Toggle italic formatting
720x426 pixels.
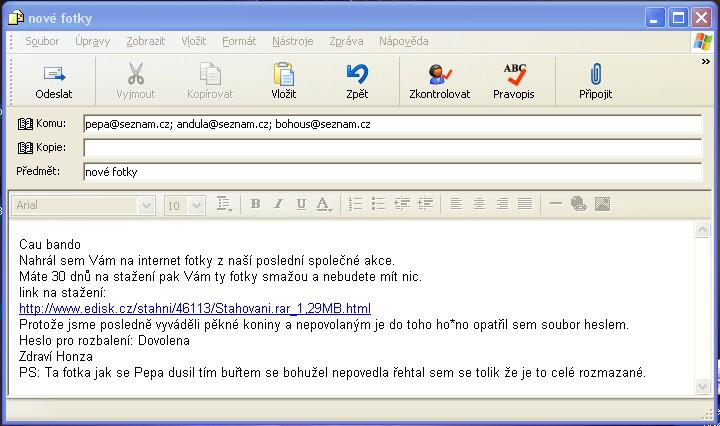pos(278,204)
